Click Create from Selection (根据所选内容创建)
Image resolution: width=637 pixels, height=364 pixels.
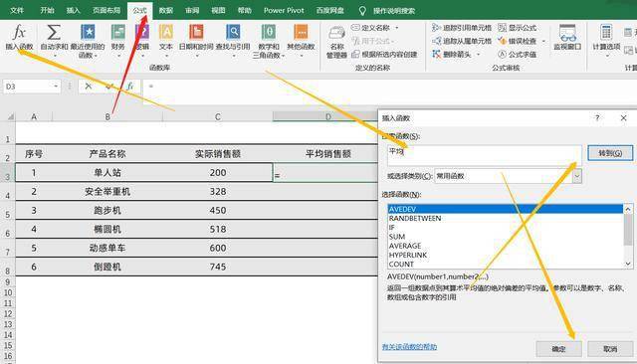click(x=384, y=54)
